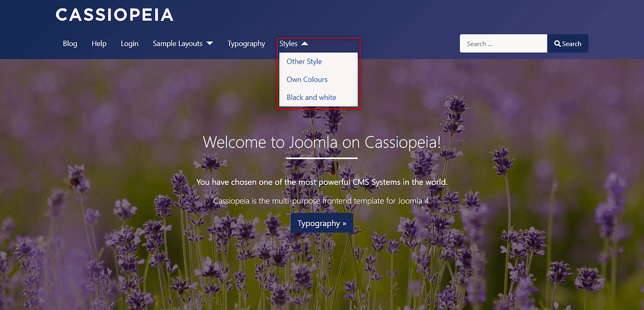
Task: Go to the Help menu item
Action: pyautogui.click(x=99, y=43)
